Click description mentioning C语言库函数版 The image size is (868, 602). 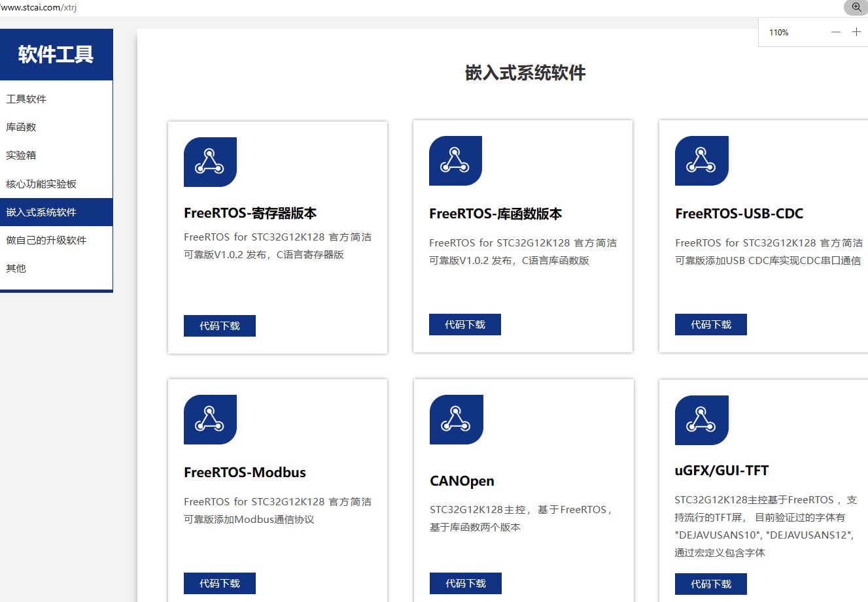(x=523, y=252)
